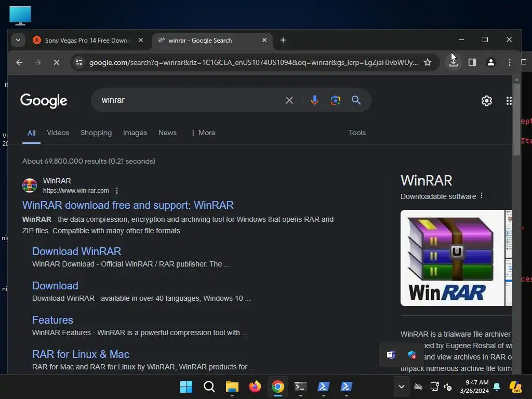Click the forward navigation arrow
Screen dimensions: 532x399
click(37, 62)
